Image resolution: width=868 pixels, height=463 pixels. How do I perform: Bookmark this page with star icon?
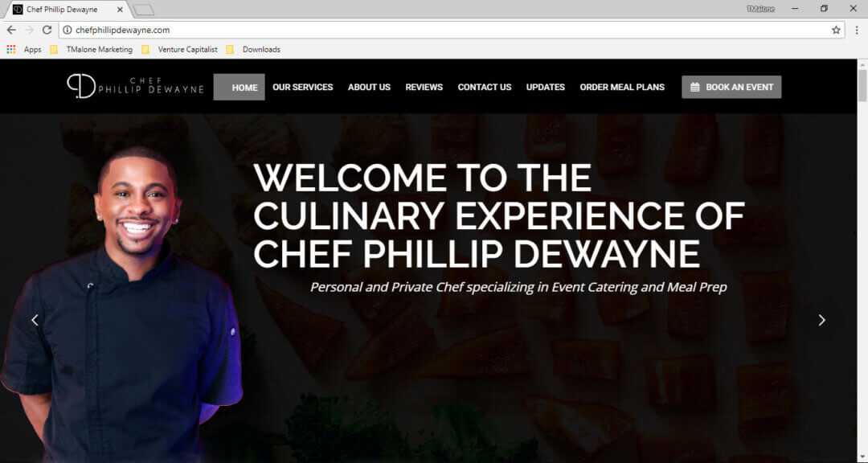coord(836,30)
